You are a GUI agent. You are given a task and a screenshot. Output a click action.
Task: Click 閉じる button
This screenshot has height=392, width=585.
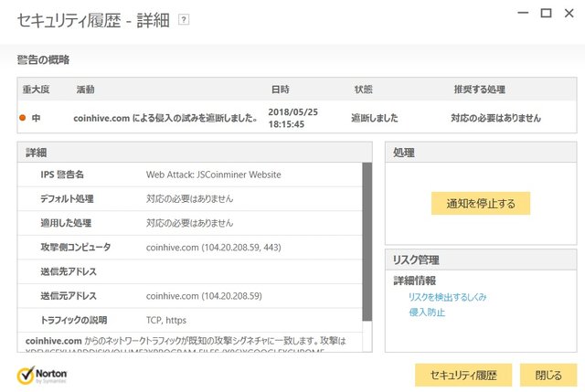pos(548,375)
